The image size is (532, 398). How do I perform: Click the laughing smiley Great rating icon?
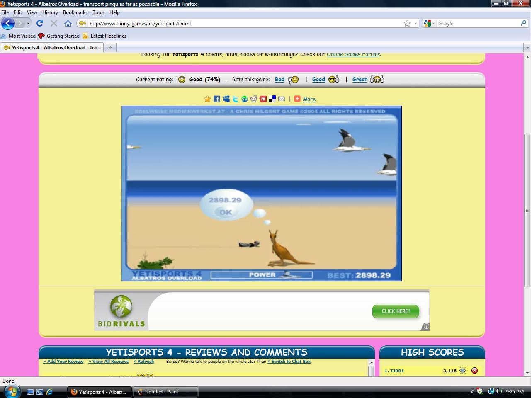pyautogui.click(x=377, y=79)
